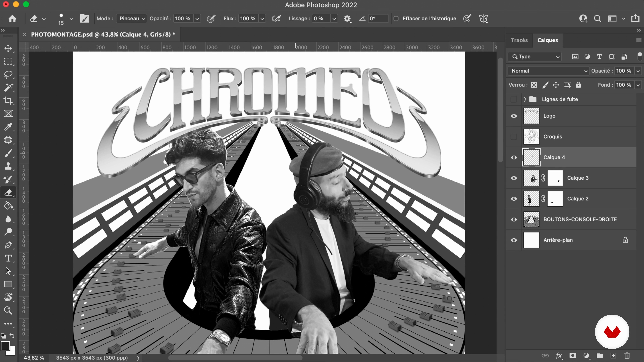Select the Blur tool

(x=8, y=219)
